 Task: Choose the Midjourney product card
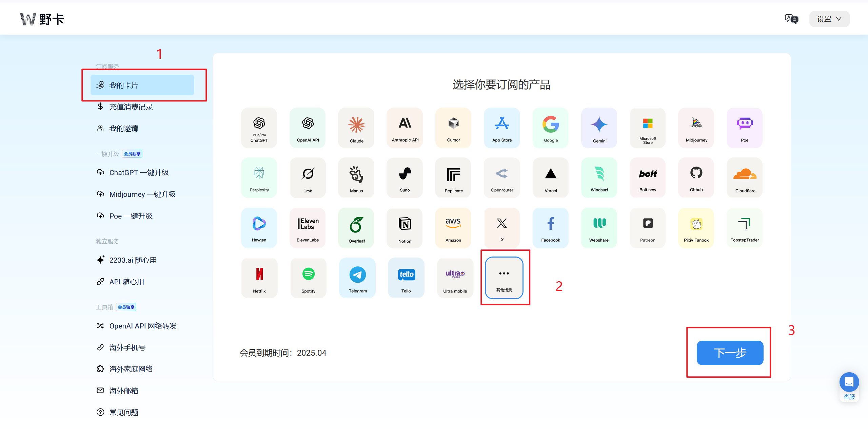pos(696,128)
